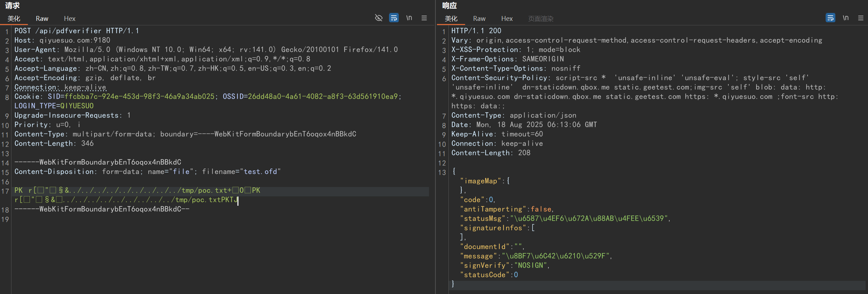Switch to the request Raw tab

(x=42, y=19)
